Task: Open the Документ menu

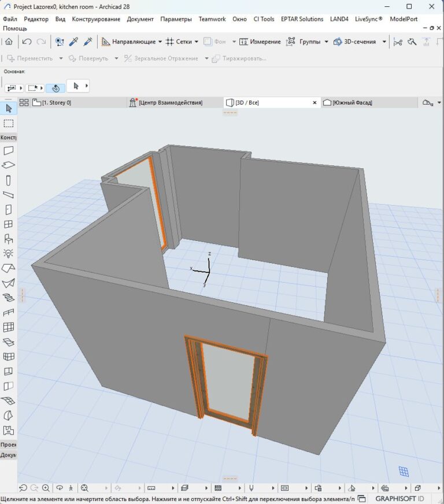Action: (140, 19)
